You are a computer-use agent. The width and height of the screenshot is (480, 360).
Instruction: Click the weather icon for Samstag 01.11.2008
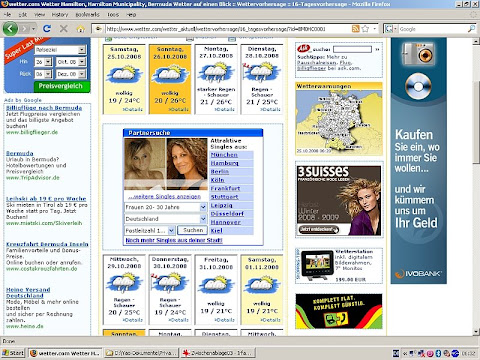click(x=262, y=284)
